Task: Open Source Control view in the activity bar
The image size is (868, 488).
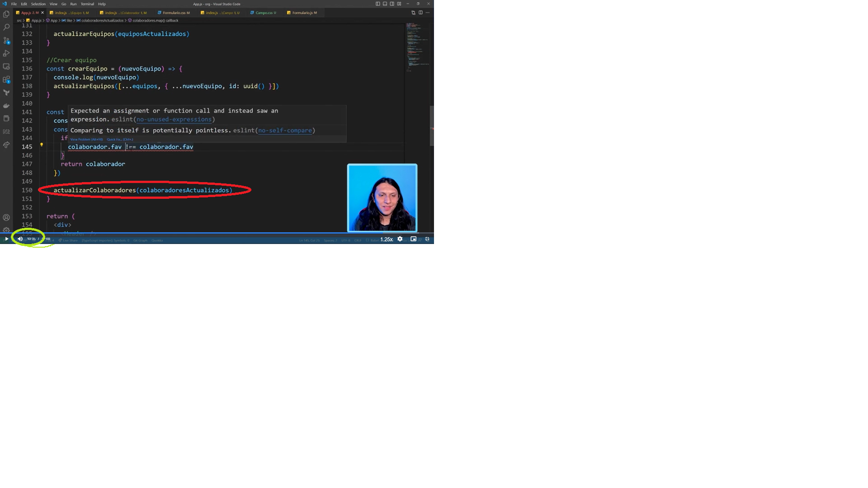Action: 6,41
